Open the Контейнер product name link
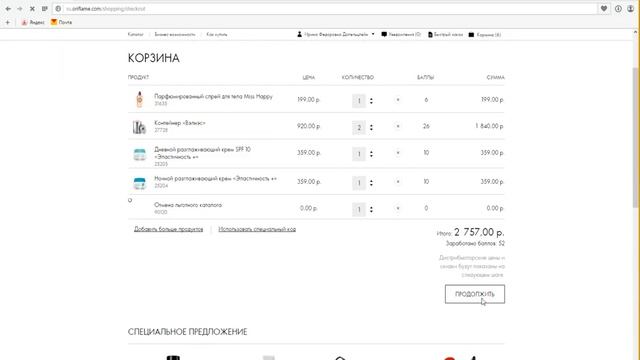This screenshot has height=360, width=640. [180, 123]
